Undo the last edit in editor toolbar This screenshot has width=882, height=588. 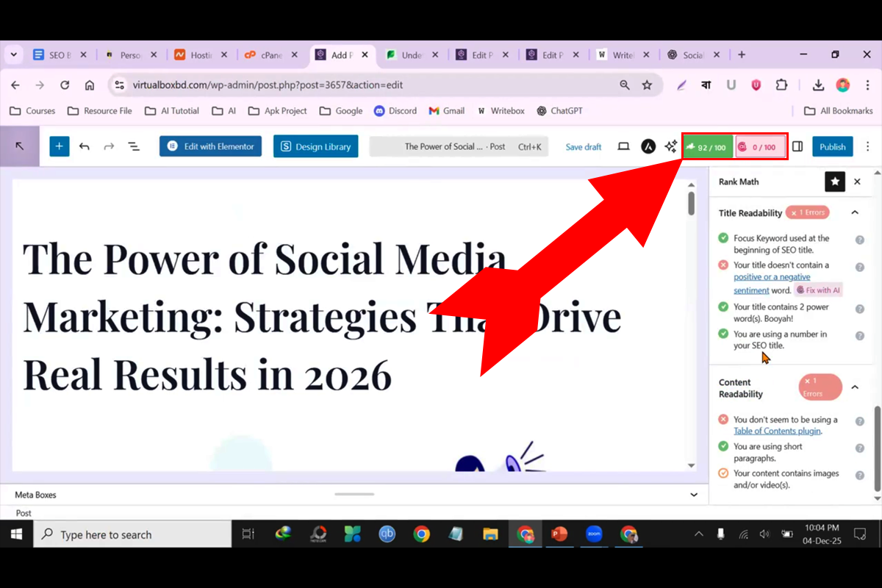85,146
